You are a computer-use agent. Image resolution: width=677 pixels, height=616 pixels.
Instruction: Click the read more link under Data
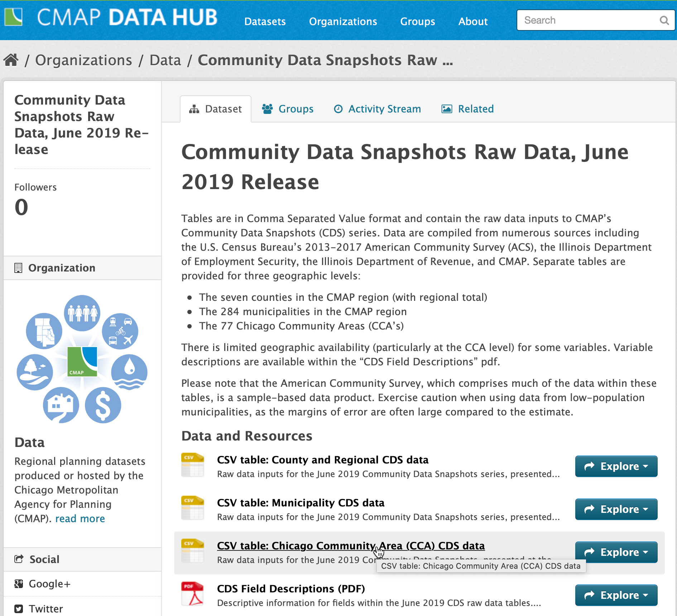[80, 519]
